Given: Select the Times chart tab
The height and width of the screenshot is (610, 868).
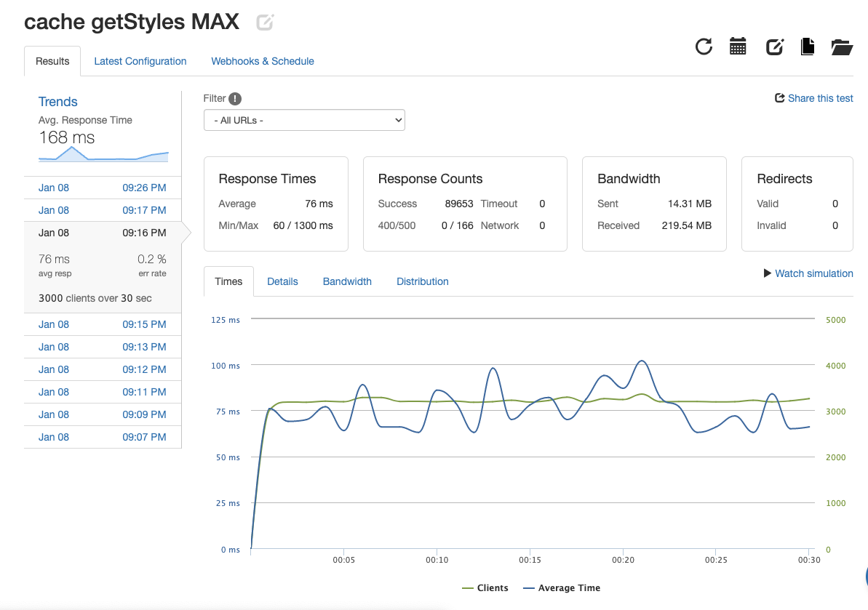Looking at the screenshot, I should [x=228, y=281].
